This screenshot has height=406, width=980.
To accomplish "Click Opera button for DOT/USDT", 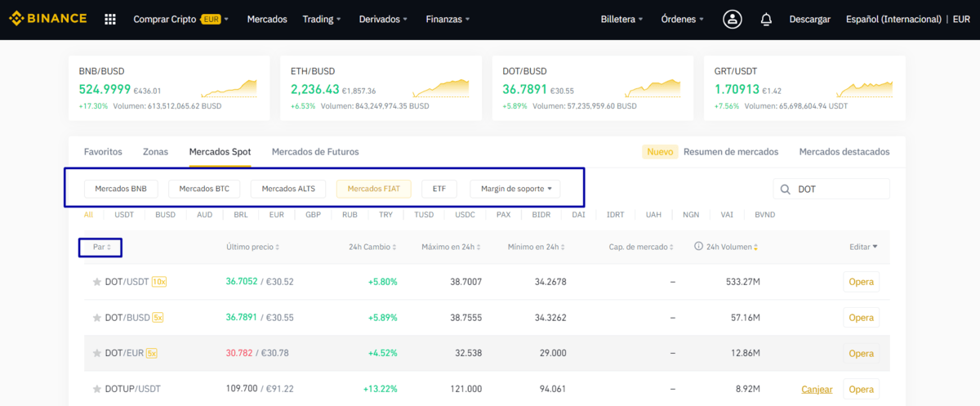I will tap(861, 282).
